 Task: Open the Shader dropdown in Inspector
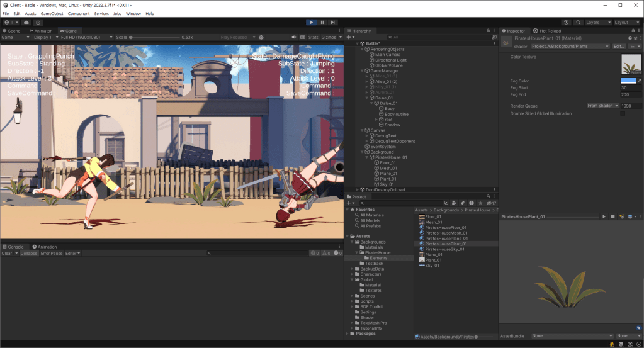570,46
